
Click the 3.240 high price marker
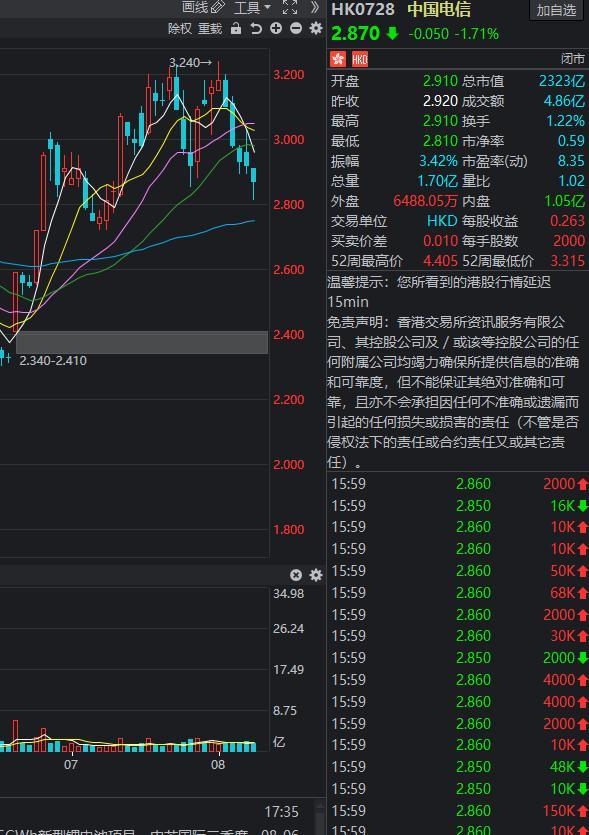[x=190, y=63]
